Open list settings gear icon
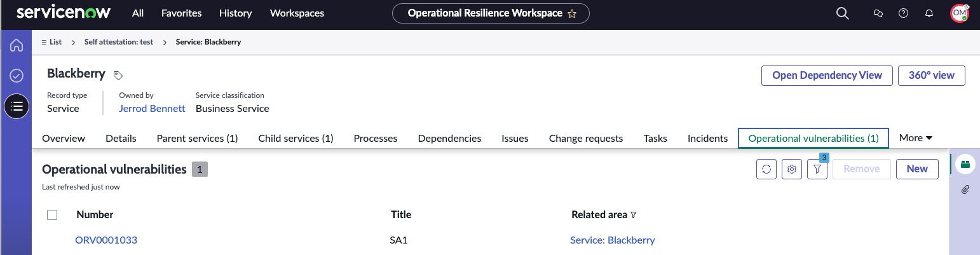 pyautogui.click(x=792, y=169)
